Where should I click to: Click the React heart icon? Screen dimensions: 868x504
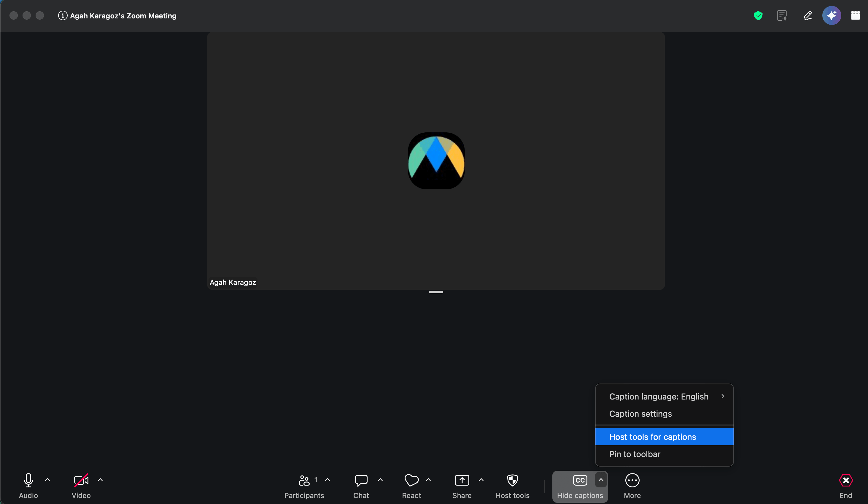pyautogui.click(x=412, y=480)
